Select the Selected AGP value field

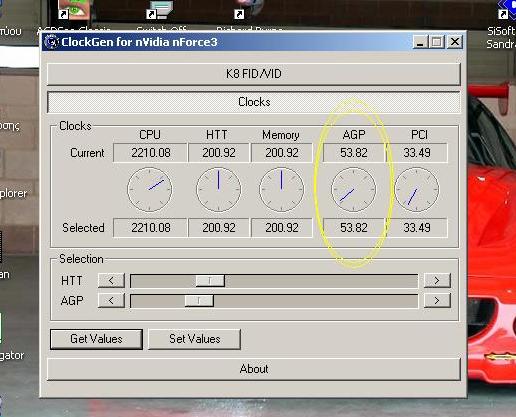pos(354,228)
